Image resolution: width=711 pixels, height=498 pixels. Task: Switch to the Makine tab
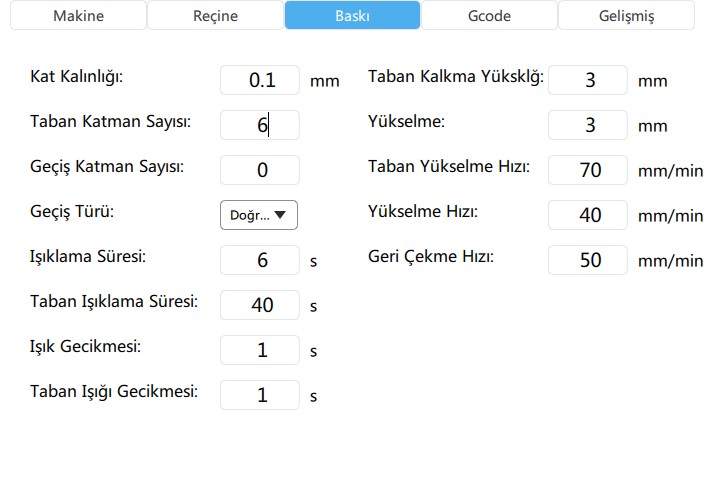tap(78, 16)
